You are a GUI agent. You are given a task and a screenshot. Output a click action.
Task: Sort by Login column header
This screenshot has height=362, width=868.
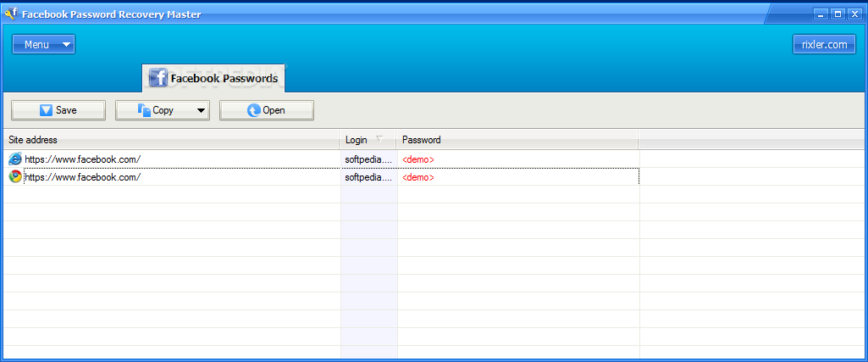[x=368, y=140]
